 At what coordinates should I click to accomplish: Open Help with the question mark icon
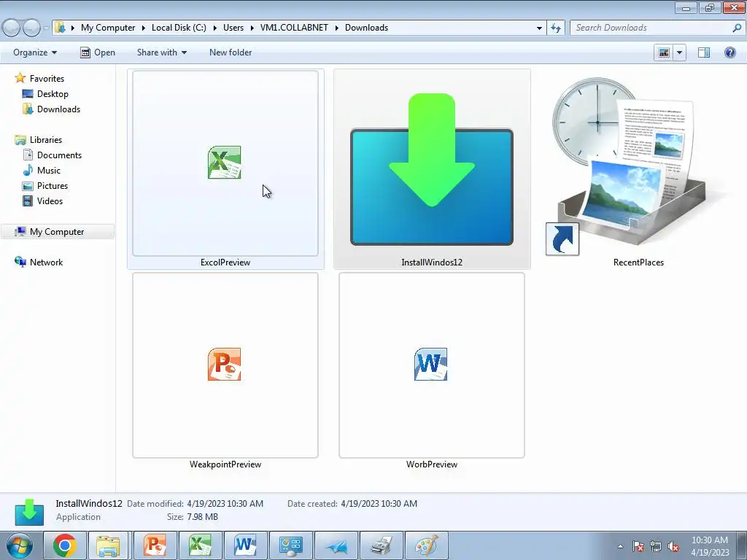click(x=729, y=52)
